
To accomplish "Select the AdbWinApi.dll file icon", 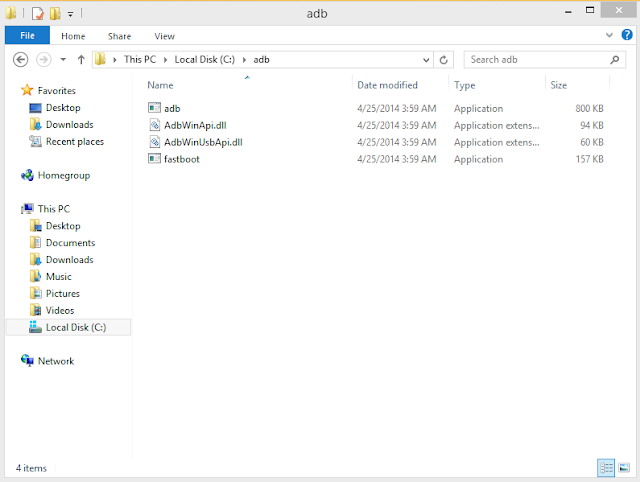I will 154,124.
